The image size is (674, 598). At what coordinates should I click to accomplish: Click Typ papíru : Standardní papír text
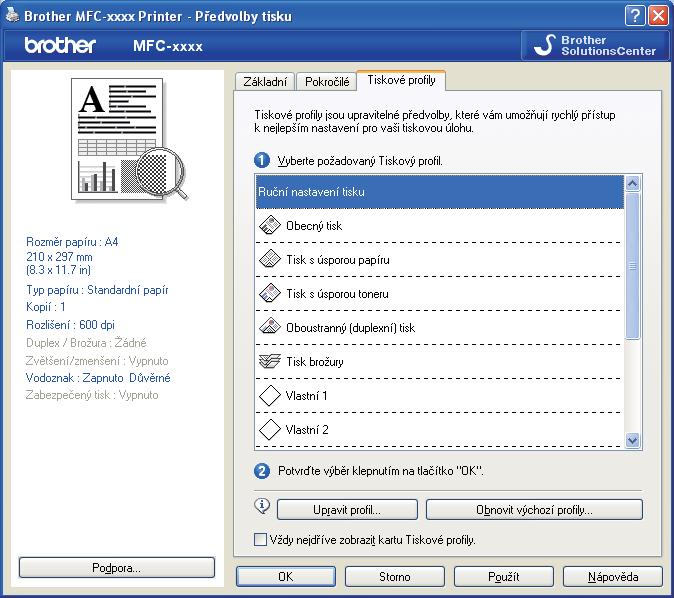tap(97, 290)
